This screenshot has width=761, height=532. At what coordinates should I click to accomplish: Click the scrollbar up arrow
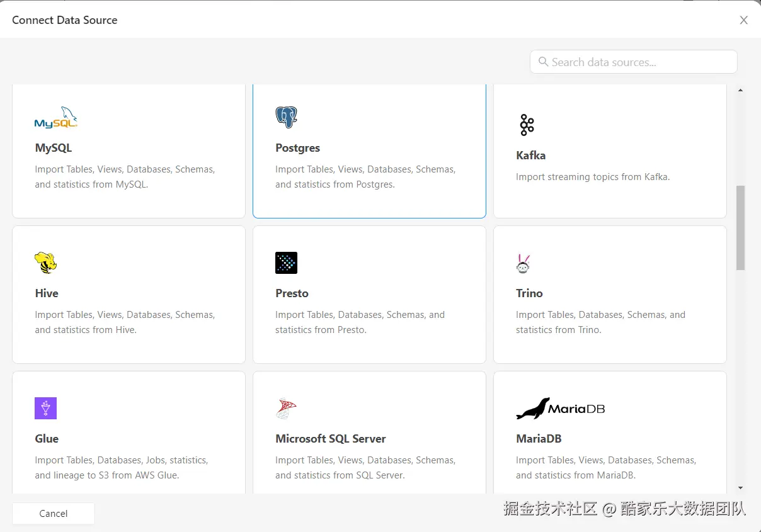pyautogui.click(x=740, y=91)
